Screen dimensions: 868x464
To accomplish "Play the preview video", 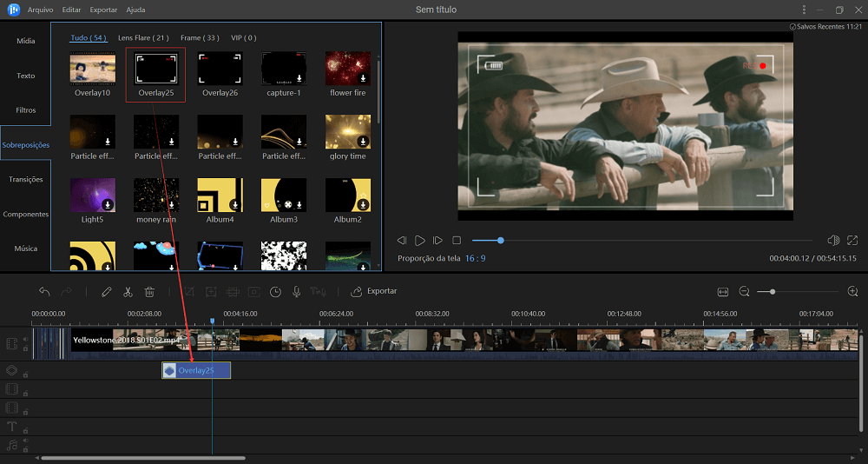I will tap(420, 240).
